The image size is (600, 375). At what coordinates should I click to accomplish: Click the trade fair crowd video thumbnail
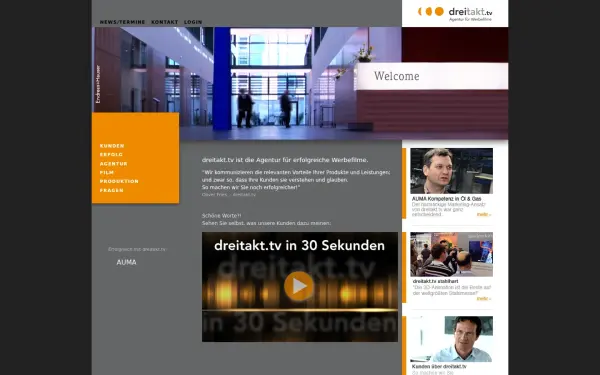[x=452, y=254]
